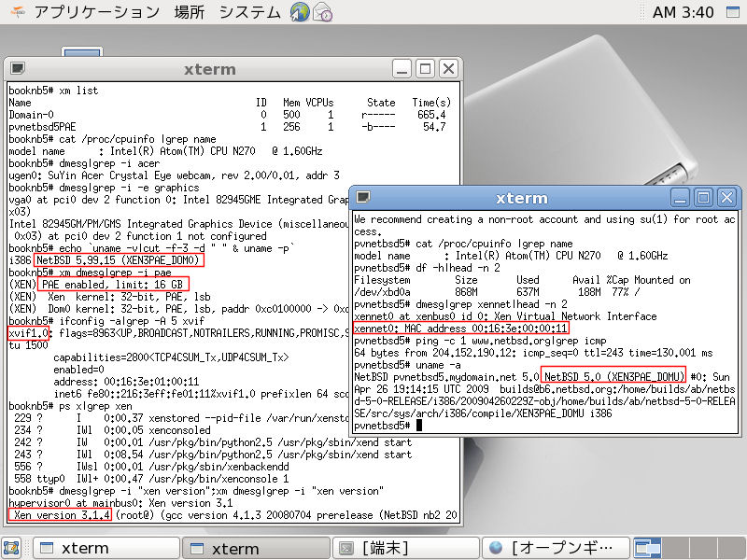Close the back xterm window
The height and width of the screenshot is (560, 747).
pos(448,69)
